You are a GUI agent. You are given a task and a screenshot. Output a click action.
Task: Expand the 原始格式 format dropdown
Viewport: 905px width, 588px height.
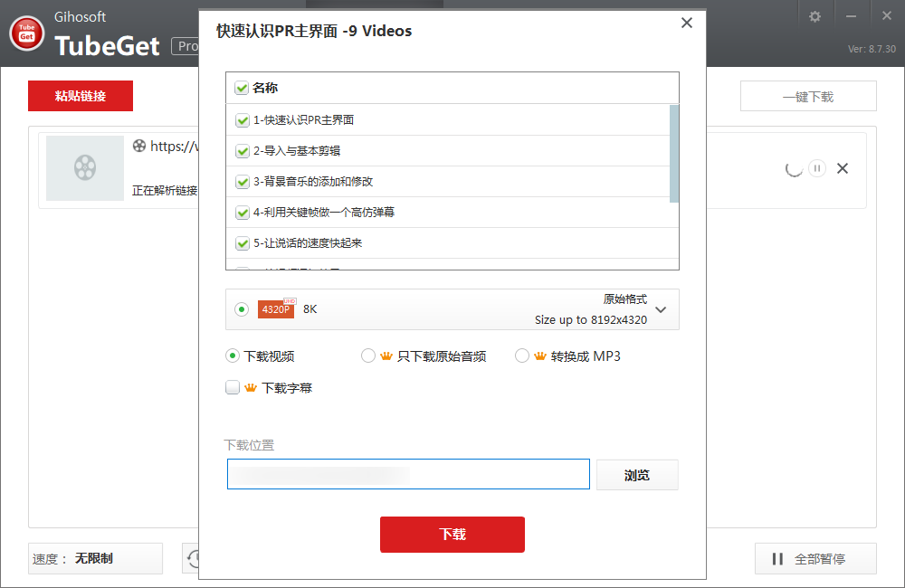(660, 308)
